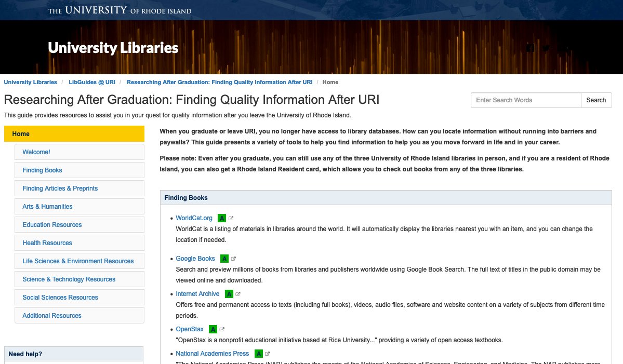Click the Need help? box heading
The height and width of the screenshot is (364, 623).
point(25,354)
